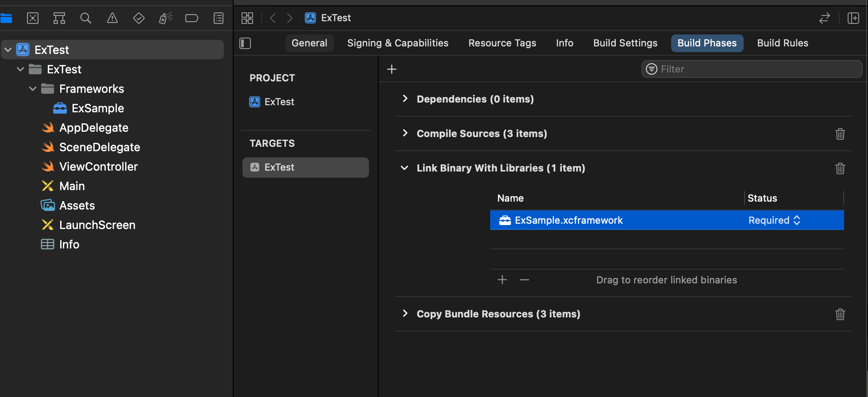Add a new build phase
This screenshot has width=868, height=397.
(392, 69)
